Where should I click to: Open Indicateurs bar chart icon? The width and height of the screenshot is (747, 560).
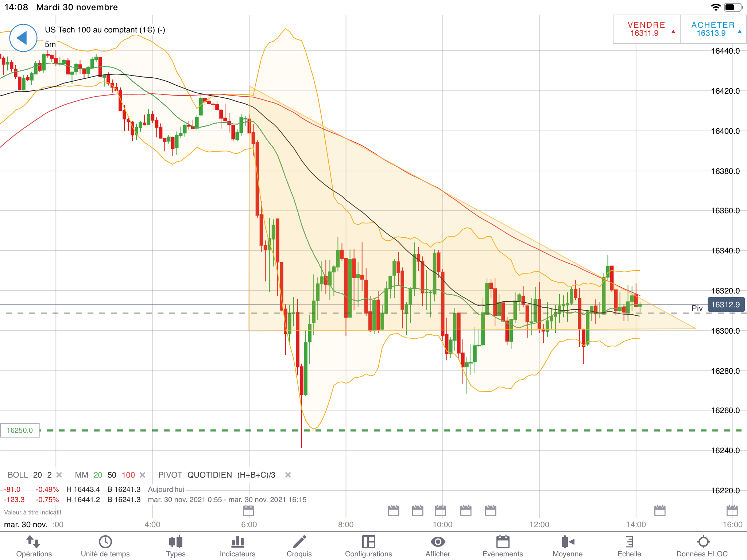tap(237, 542)
